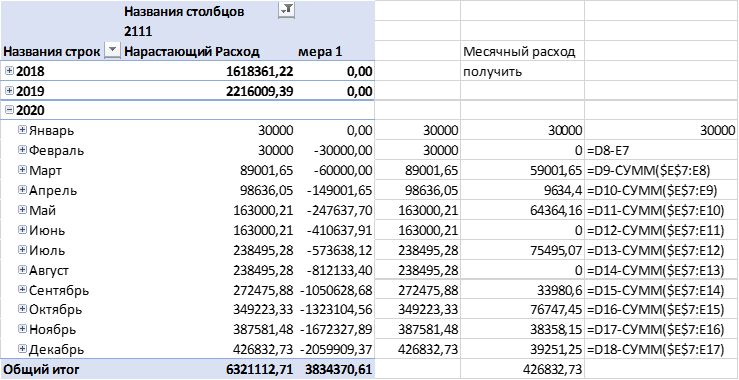Image resolution: width=739 pixels, height=380 pixels.
Task: Expand the 2018 year group
Action: pos(9,71)
